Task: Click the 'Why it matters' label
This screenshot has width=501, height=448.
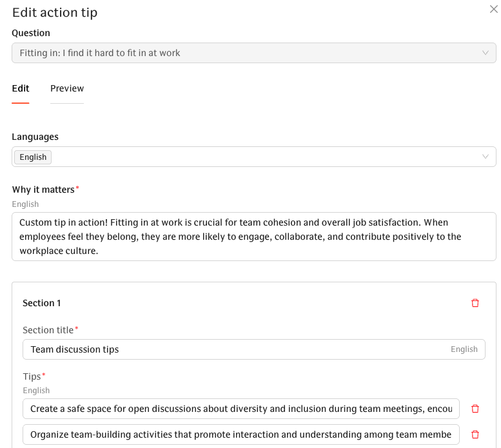Action: 43,190
